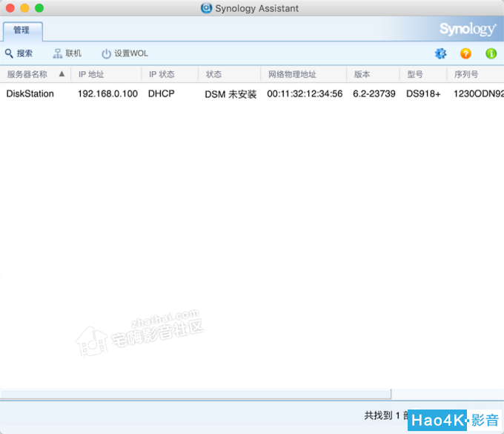504x434 pixels.
Task: Click the 搜索 search button
Action: point(19,53)
